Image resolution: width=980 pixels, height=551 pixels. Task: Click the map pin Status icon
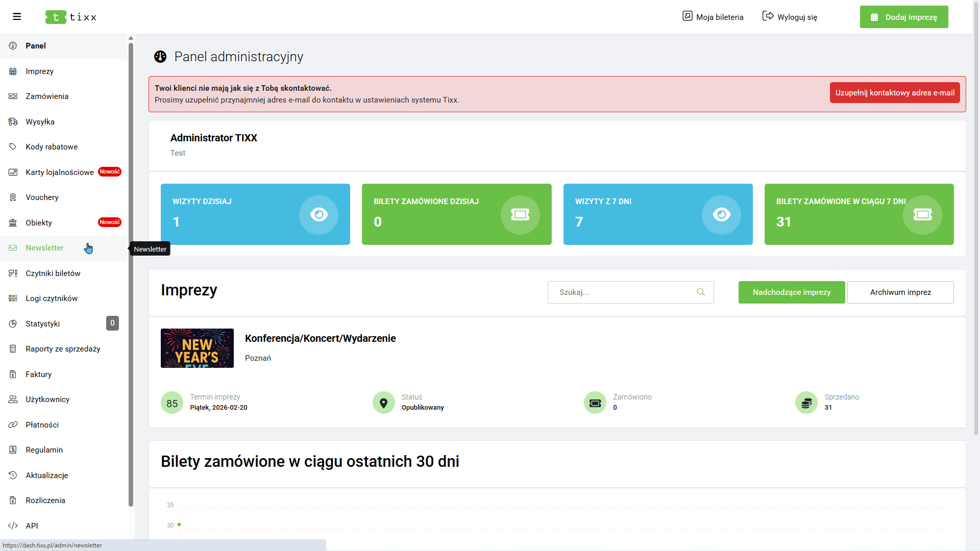383,403
